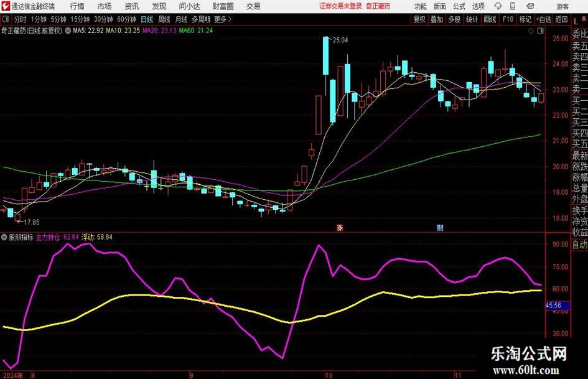This screenshot has width=588, height=379.
Task: Click the diamond icon above the price axis
Action: [x=531, y=31]
